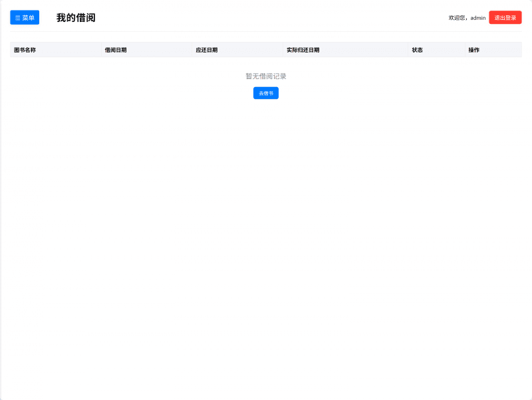Click the three-line icon inside 菜单 button

coord(16,17)
